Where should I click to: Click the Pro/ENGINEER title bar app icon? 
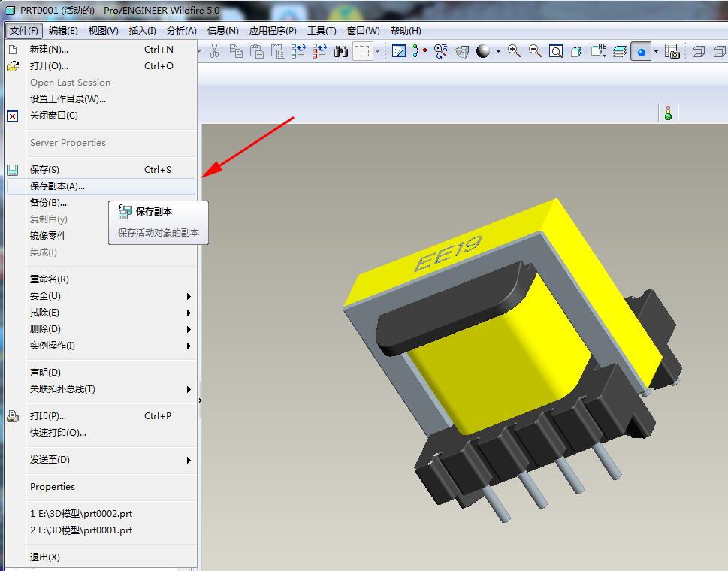pos(11,11)
